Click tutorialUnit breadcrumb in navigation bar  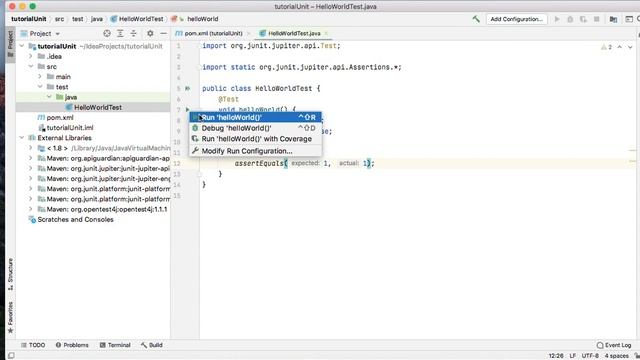tap(29, 19)
